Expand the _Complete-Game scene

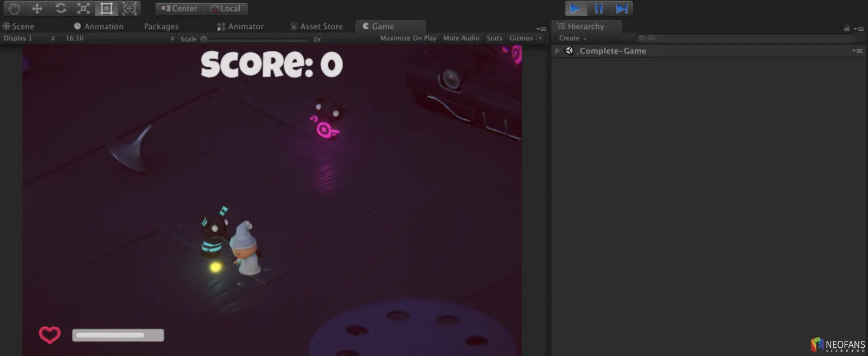[x=557, y=50]
